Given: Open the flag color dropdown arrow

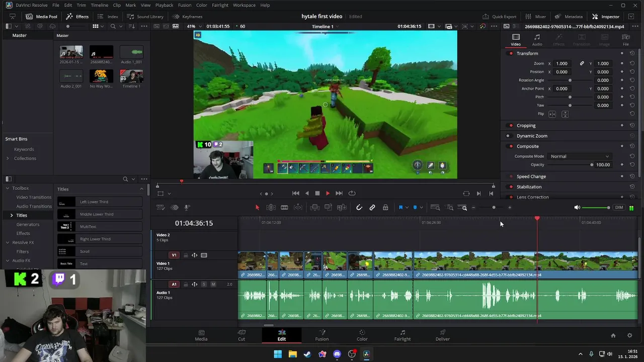Looking at the screenshot, I should pyautogui.click(x=407, y=207).
